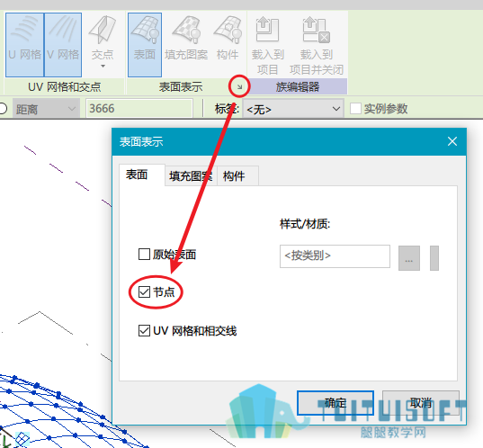Open 表面表示 panel dialog launcher arrow
The height and width of the screenshot is (448, 483).
(x=239, y=87)
